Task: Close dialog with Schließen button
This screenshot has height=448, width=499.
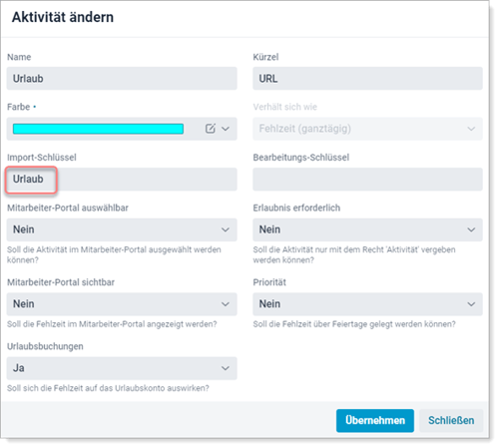Action: [451, 421]
